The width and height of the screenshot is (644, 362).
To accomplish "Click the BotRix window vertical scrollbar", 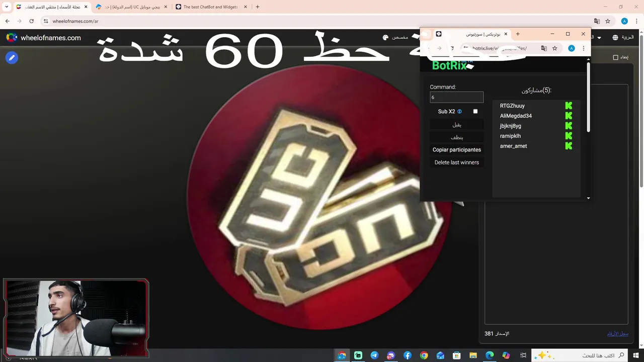I will click(589, 98).
